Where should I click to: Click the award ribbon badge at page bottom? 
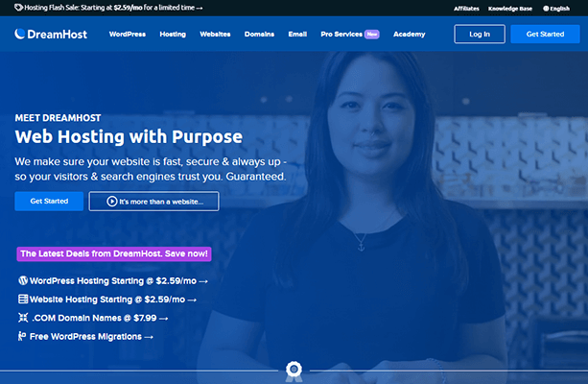point(294,372)
